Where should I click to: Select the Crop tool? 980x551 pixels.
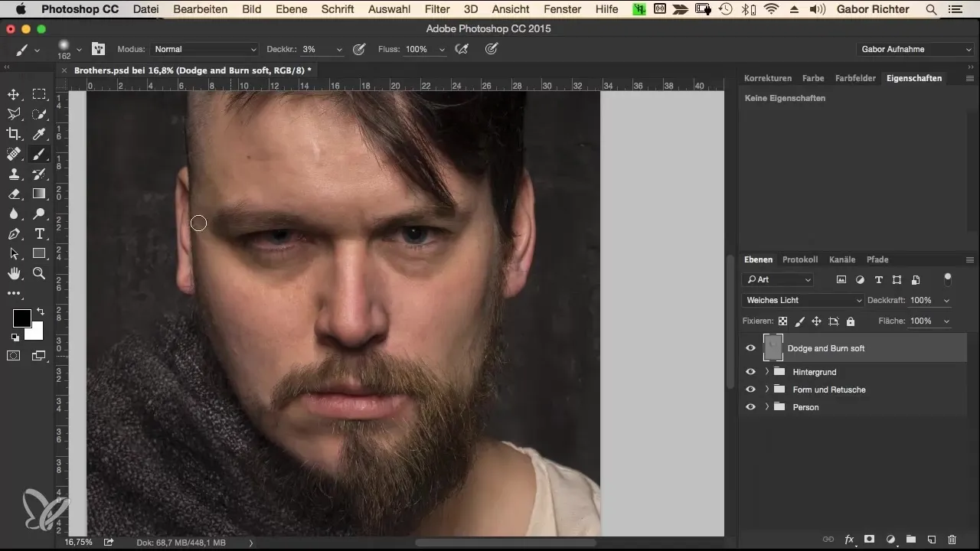tap(14, 134)
